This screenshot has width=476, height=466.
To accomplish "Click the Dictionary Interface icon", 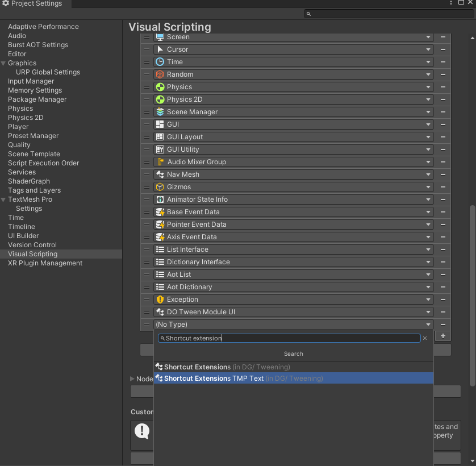I will point(160,262).
